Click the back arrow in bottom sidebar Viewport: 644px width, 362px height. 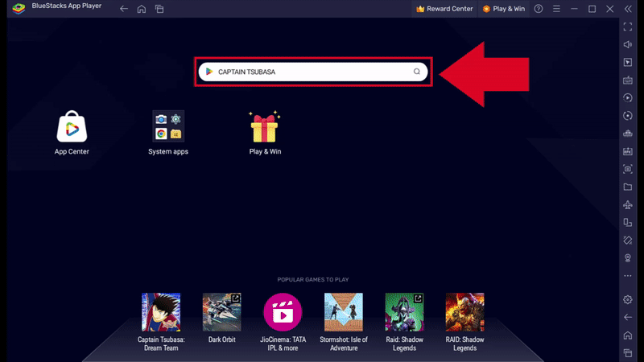coord(628,317)
